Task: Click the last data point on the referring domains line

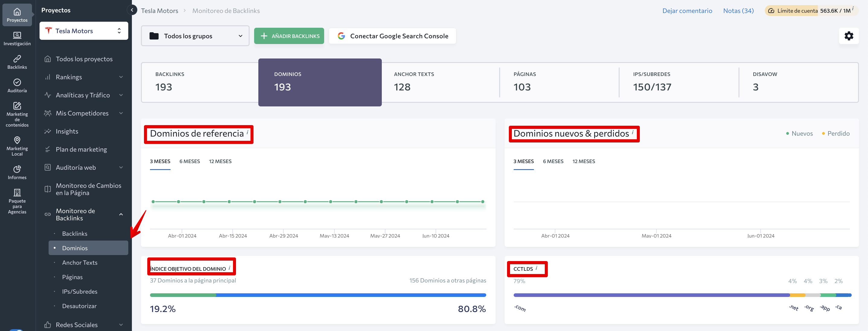Action: click(x=483, y=202)
